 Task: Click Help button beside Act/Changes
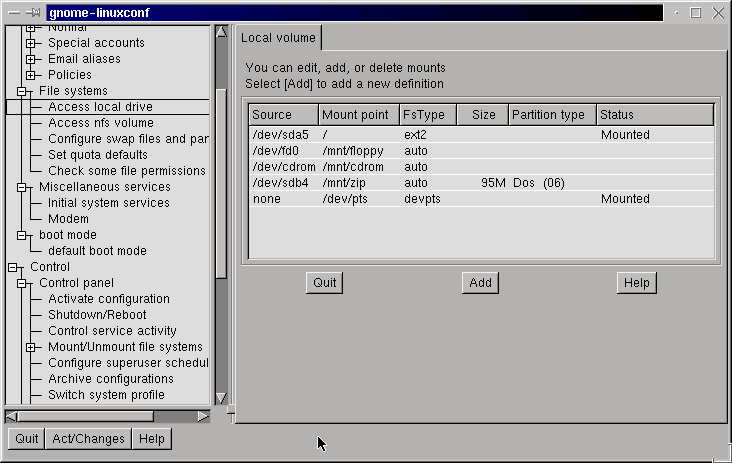click(x=152, y=439)
